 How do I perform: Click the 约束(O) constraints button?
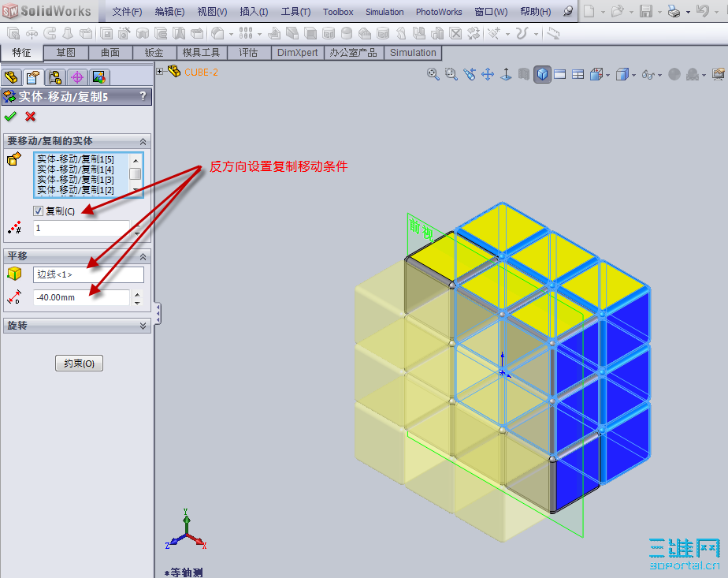click(79, 364)
